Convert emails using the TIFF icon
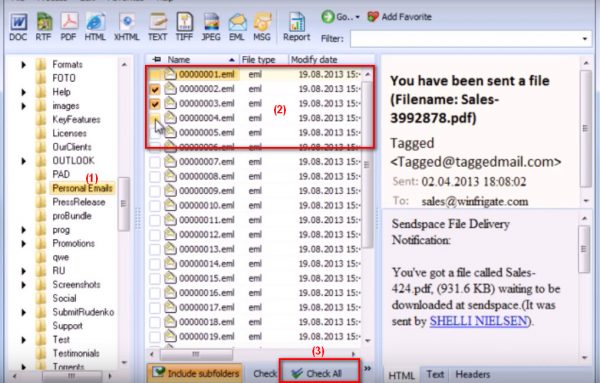600x383 pixels. coord(184,27)
